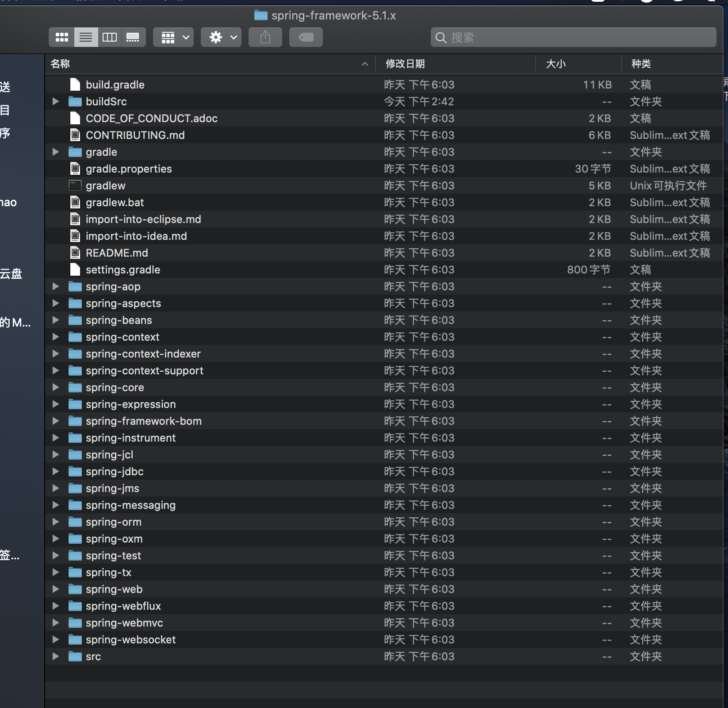This screenshot has height=708, width=728.
Task: Select the spring-jms folder icon
Action: 75,488
